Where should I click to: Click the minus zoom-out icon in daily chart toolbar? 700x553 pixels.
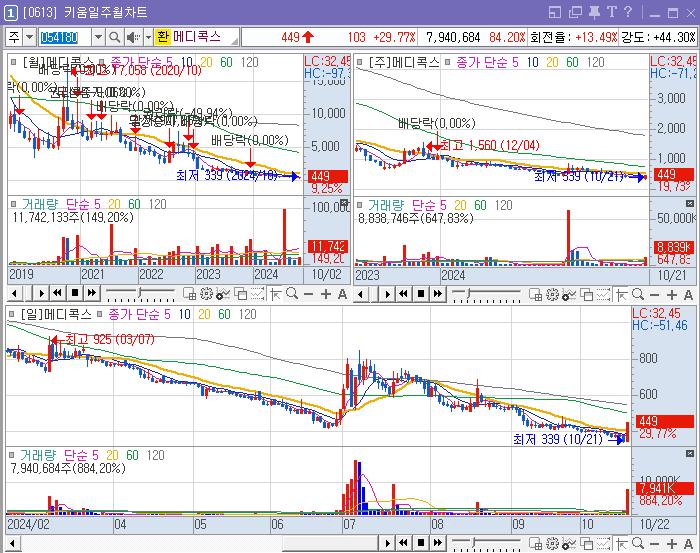click(x=654, y=544)
